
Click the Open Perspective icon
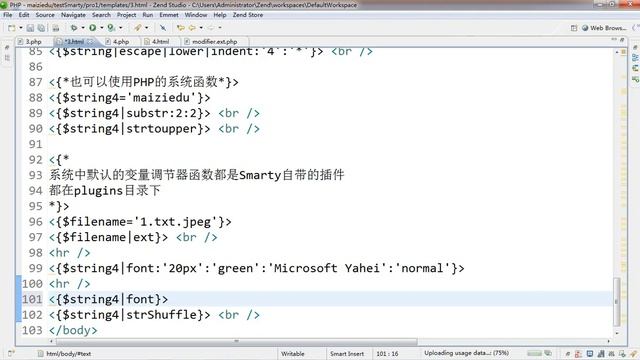[574, 28]
